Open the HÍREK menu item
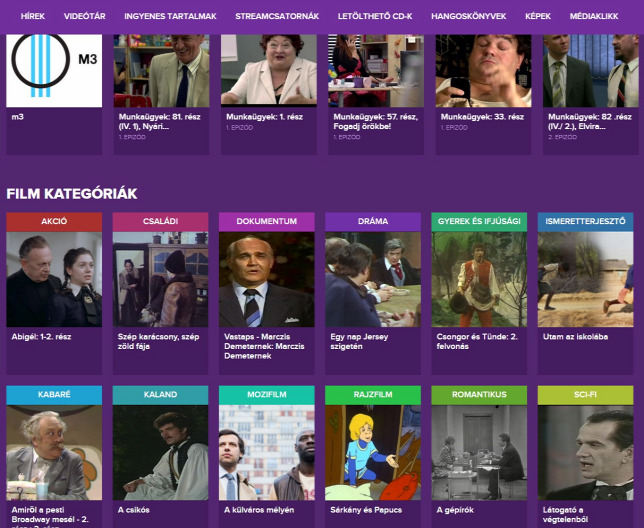The image size is (644, 528). point(33,16)
